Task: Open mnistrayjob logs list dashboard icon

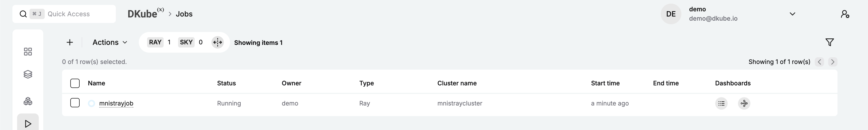Action: [x=721, y=103]
